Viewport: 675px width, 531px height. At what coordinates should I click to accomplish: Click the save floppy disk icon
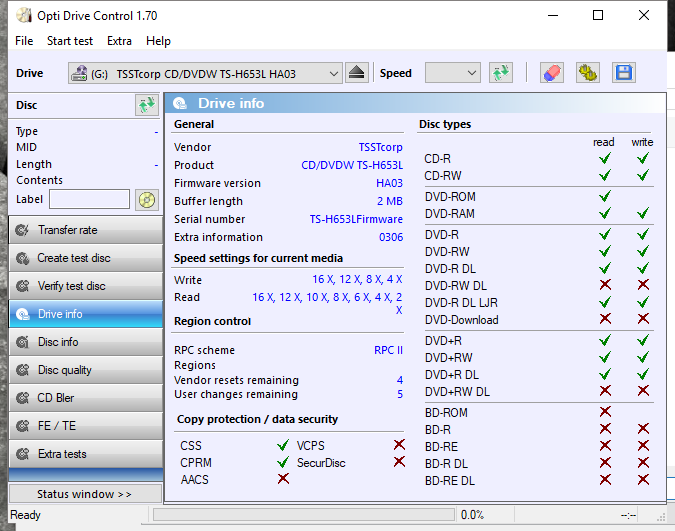click(624, 73)
